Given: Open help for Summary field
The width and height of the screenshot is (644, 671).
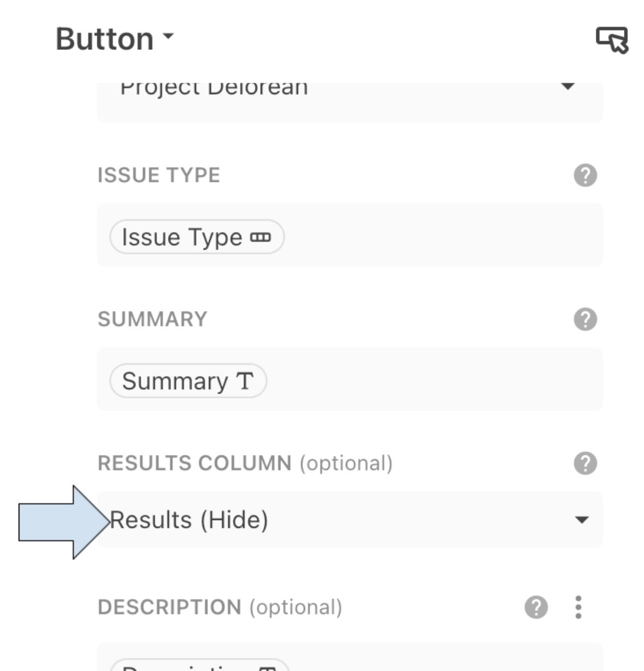Looking at the screenshot, I should [585, 319].
